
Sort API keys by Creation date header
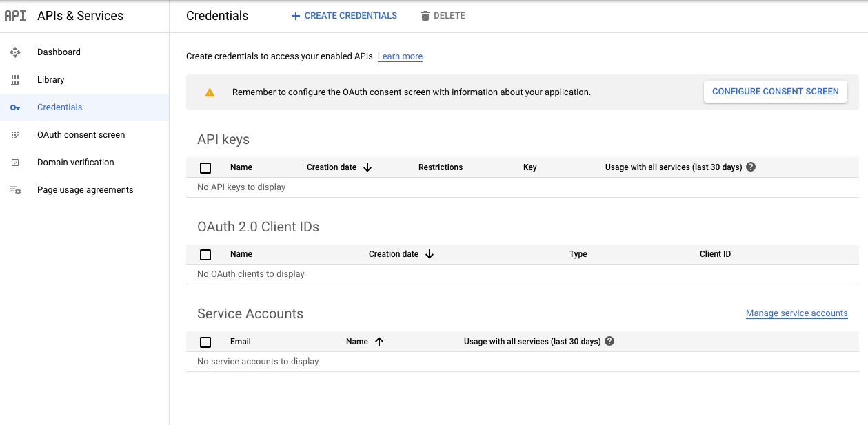332,167
